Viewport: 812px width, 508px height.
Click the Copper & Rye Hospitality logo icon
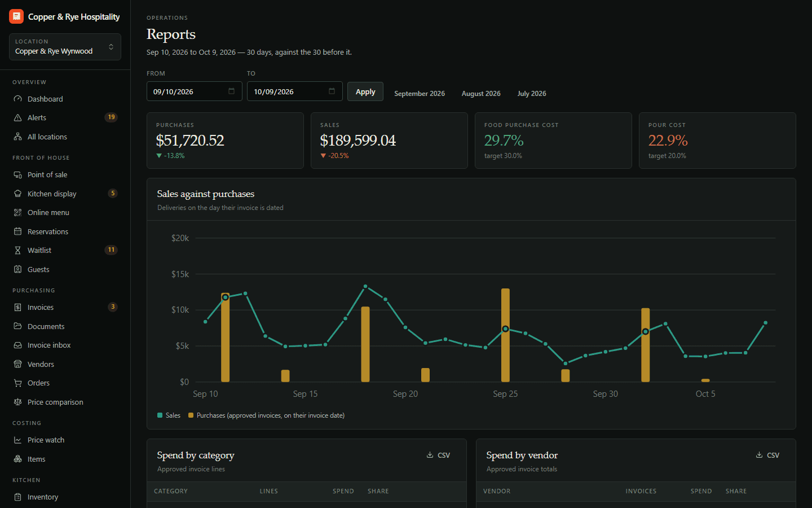tap(16, 16)
